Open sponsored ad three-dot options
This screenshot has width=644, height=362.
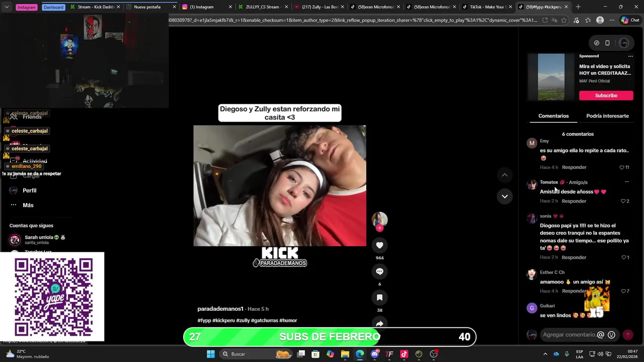pos(630,56)
